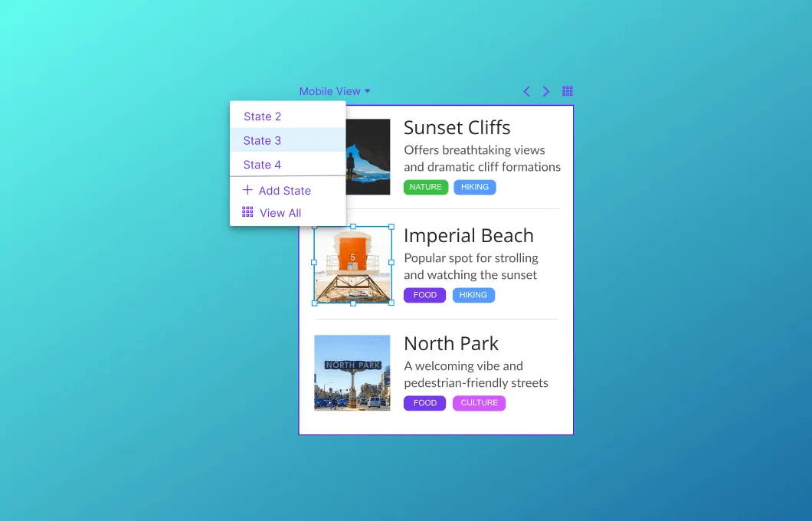Click the pink CULTURE tag
This screenshot has height=521, width=812.
479,403
